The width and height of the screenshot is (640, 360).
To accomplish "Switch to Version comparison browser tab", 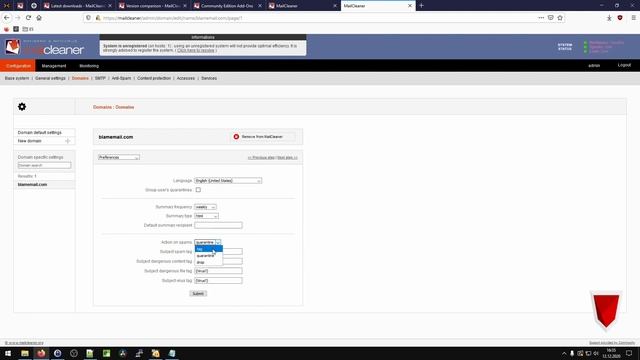I will [x=153, y=6].
